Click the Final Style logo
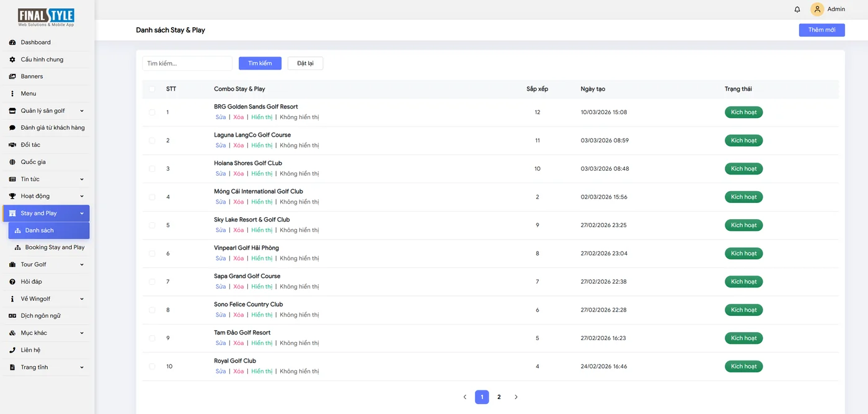Image resolution: width=868 pixels, height=414 pixels. (46, 17)
